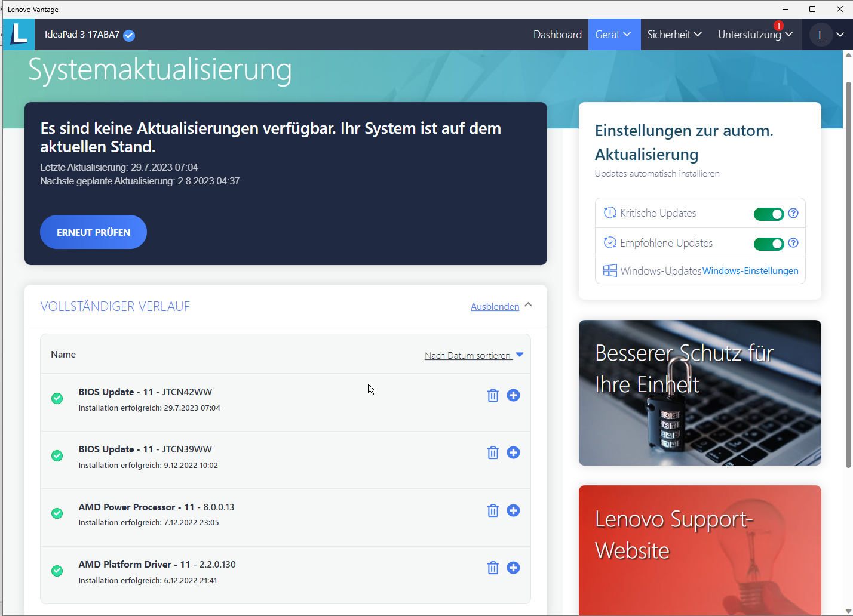Go to the Dashboard tab
853x616 pixels.
coord(557,35)
